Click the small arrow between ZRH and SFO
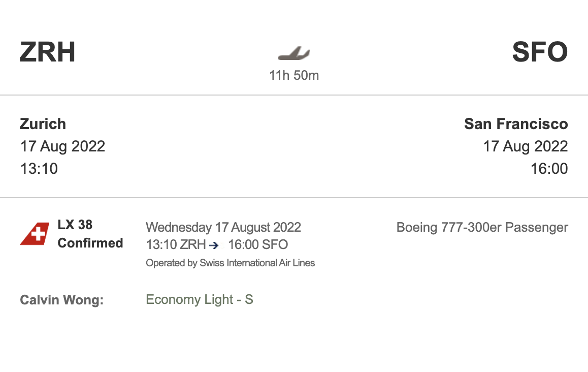 tap(214, 245)
